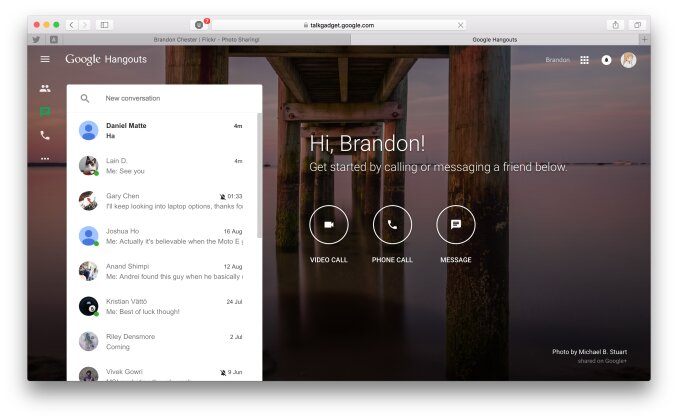Click the PHONE CALL label
This screenshot has height=420, width=678.
[392, 260]
